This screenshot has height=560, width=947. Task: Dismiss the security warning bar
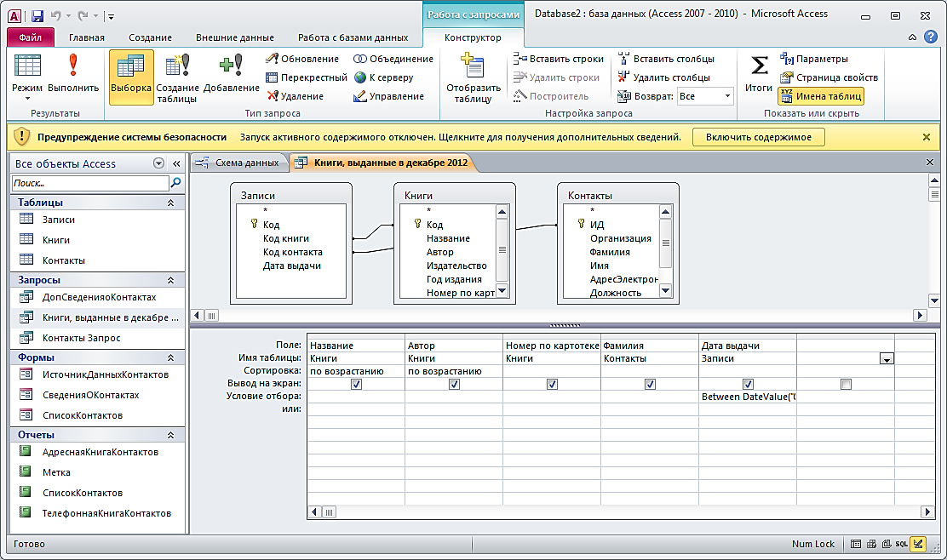[x=926, y=137]
